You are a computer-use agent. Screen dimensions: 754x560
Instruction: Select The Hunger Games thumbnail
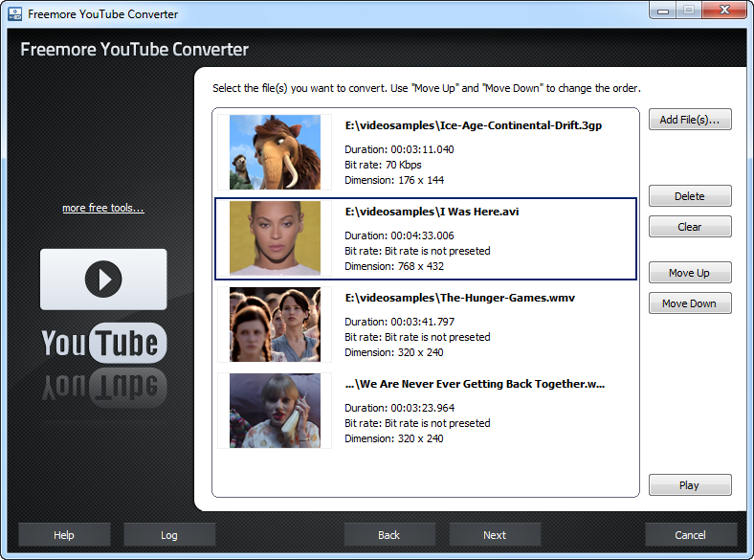point(275,325)
